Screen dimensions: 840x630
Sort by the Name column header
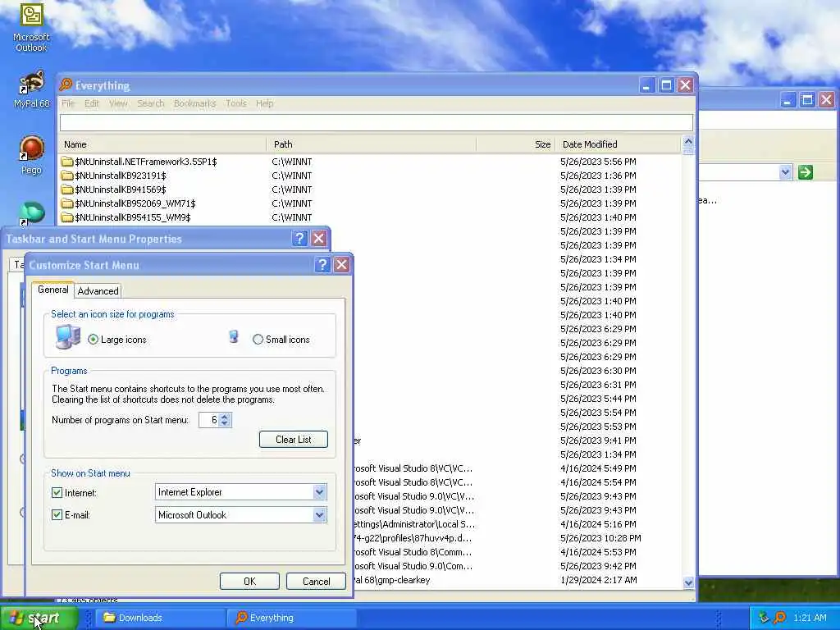pyautogui.click(x=162, y=144)
